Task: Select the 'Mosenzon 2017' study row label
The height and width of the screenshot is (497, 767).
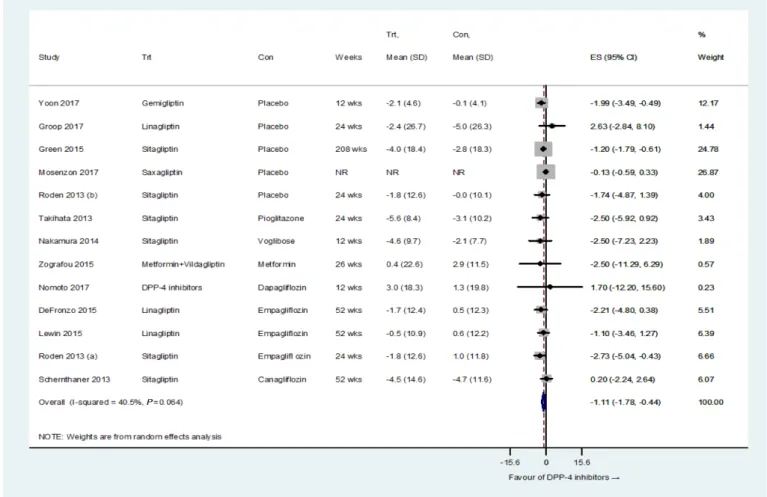Action: (68, 172)
